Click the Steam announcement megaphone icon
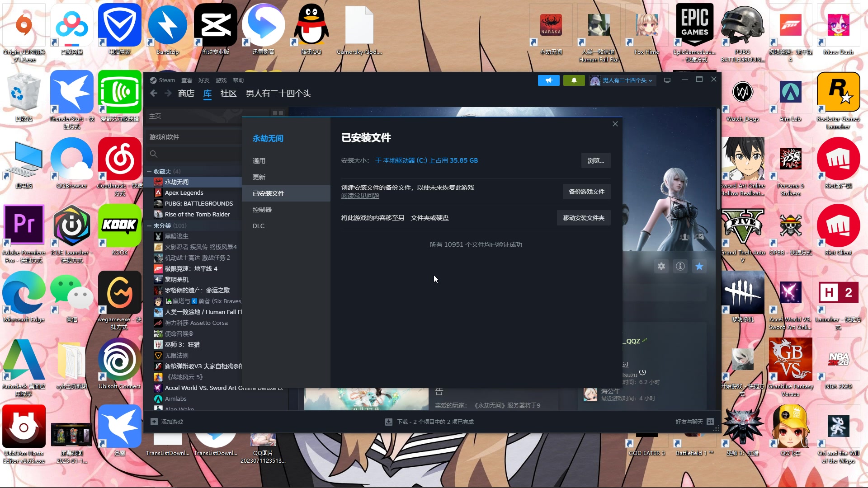Screen dimensions: 868x488 [x=548, y=80]
